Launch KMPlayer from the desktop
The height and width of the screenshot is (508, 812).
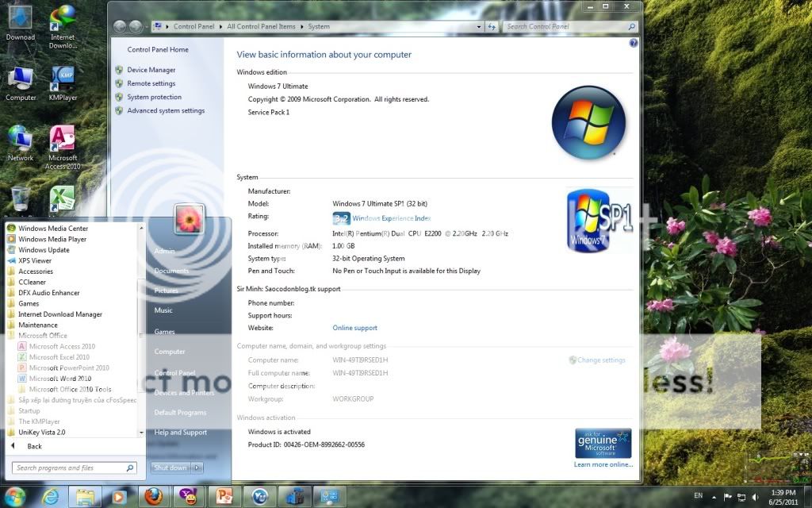click(63, 83)
